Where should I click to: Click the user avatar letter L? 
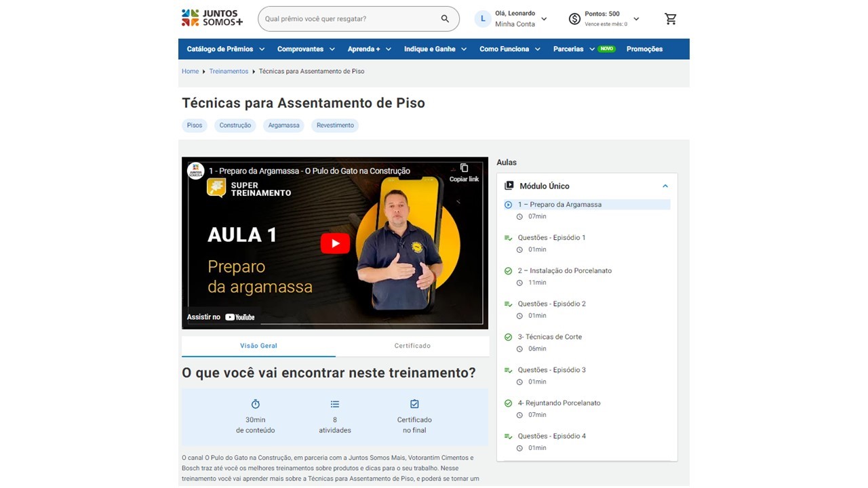483,19
